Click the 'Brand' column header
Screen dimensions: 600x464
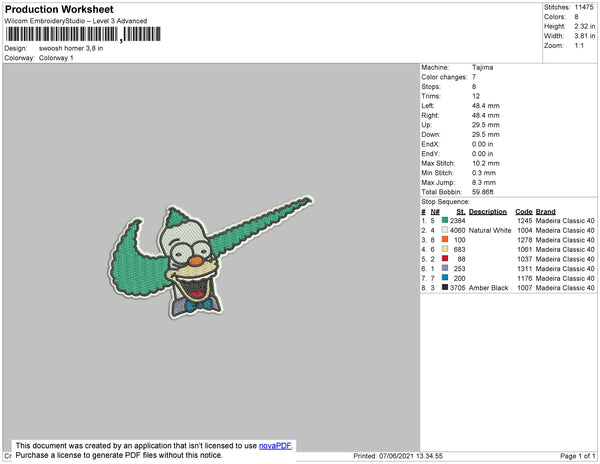tap(546, 212)
